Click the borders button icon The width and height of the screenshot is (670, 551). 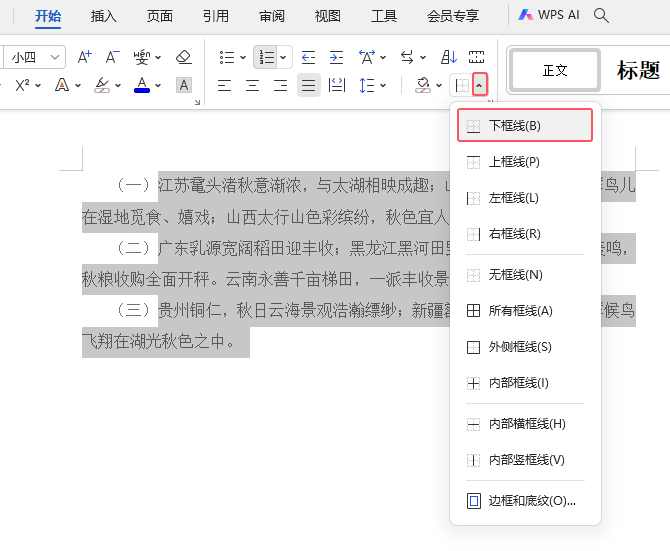point(462,85)
